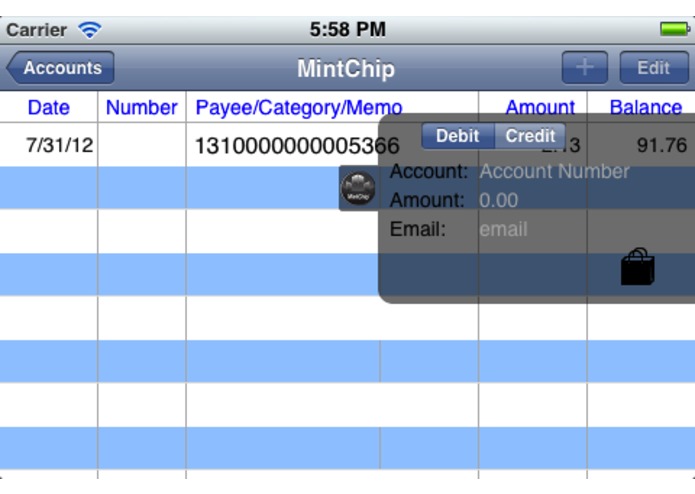Tap the Account: label
695x494 pixels.
(429, 171)
